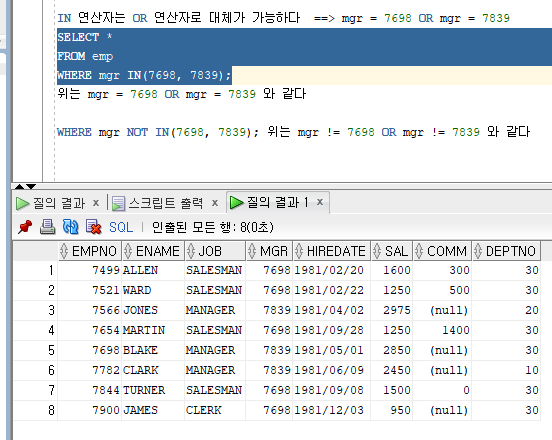Switch to the 스크립트 출력 tab

[166, 203]
